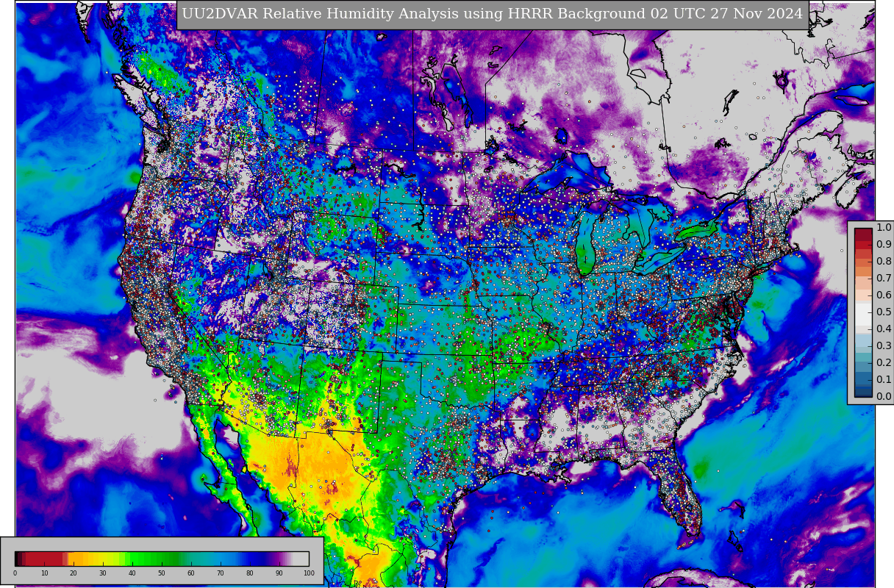894x588 pixels.
Task: Click the "0.3" label on the right legend
Action: [884, 346]
